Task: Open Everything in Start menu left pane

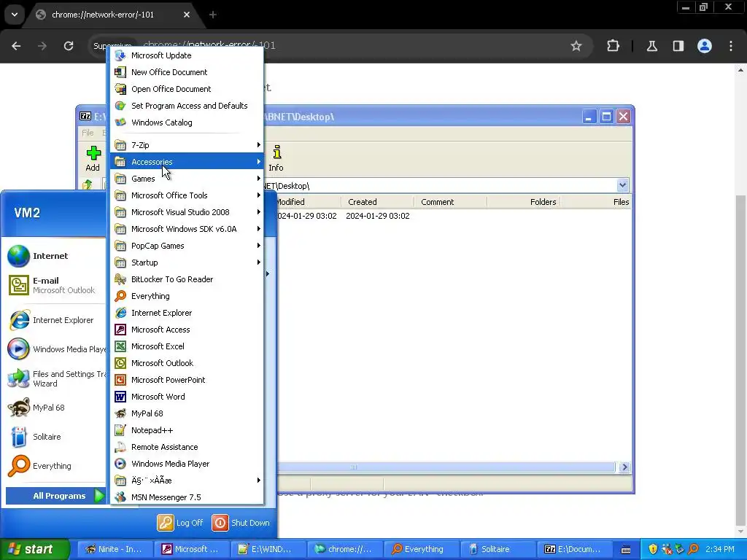Action: (x=55, y=466)
